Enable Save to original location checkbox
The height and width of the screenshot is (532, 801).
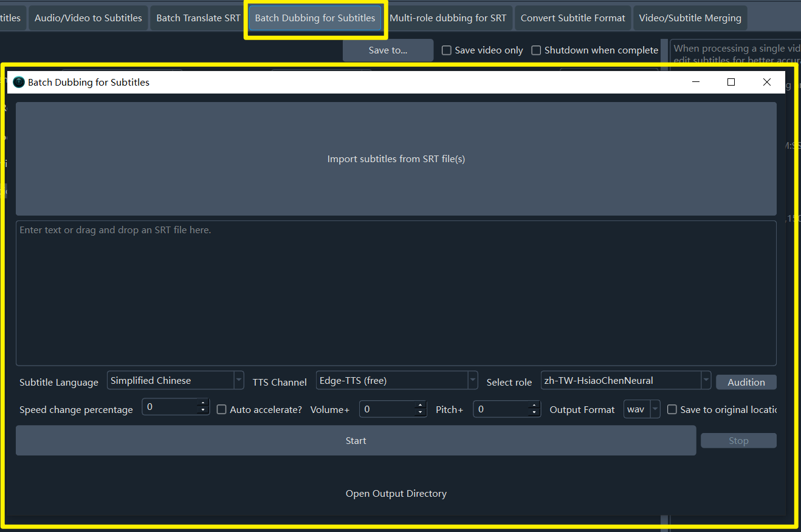pos(672,410)
